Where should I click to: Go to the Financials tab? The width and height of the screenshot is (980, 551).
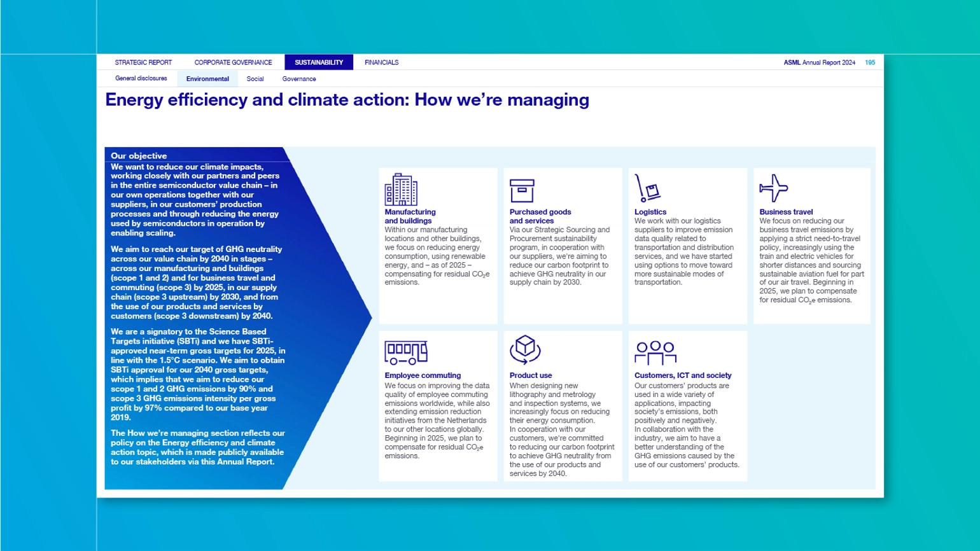[x=381, y=62]
